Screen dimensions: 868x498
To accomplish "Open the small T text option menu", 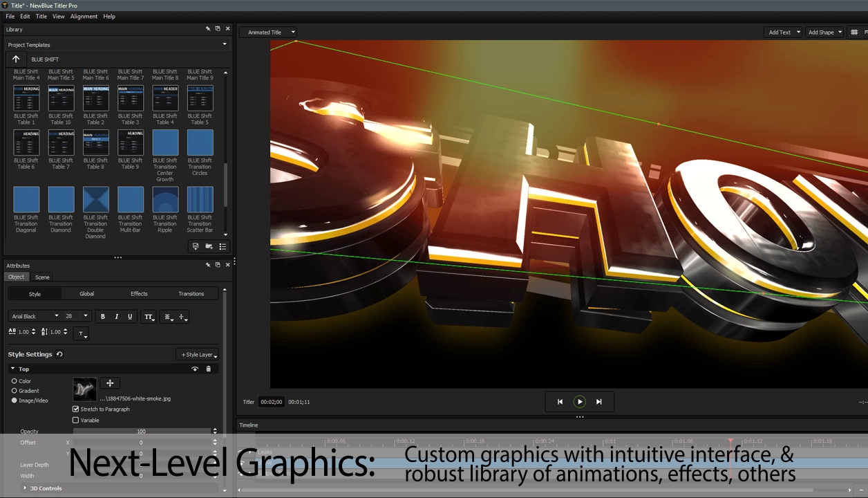I will pyautogui.click(x=81, y=334).
